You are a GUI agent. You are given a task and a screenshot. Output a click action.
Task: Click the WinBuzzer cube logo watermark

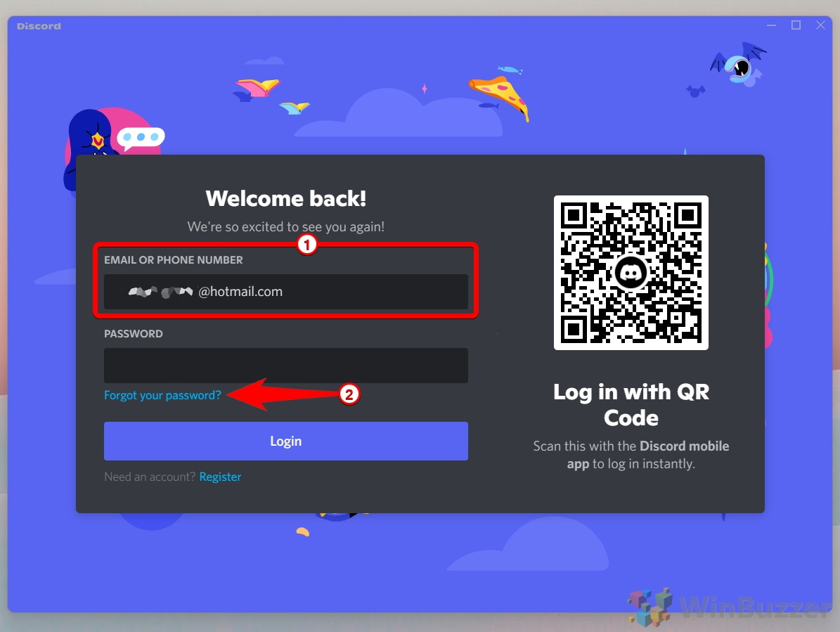tap(650, 608)
